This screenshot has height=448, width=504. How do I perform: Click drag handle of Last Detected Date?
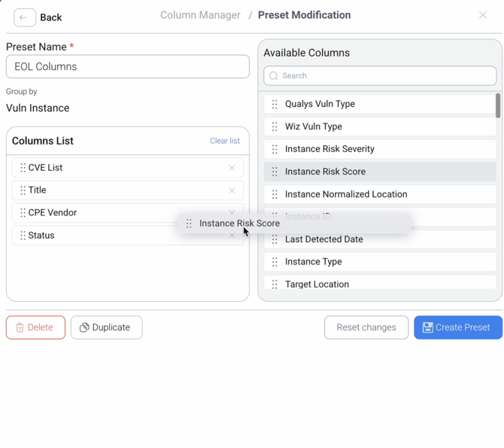[275, 239]
